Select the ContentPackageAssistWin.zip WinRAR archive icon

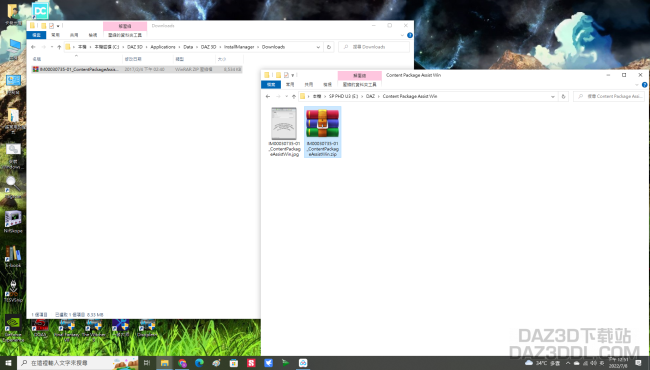pyautogui.click(x=323, y=131)
